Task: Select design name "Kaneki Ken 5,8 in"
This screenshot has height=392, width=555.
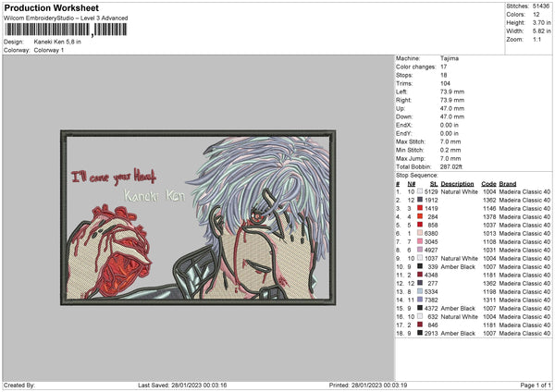Action: (x=57, y=42)
